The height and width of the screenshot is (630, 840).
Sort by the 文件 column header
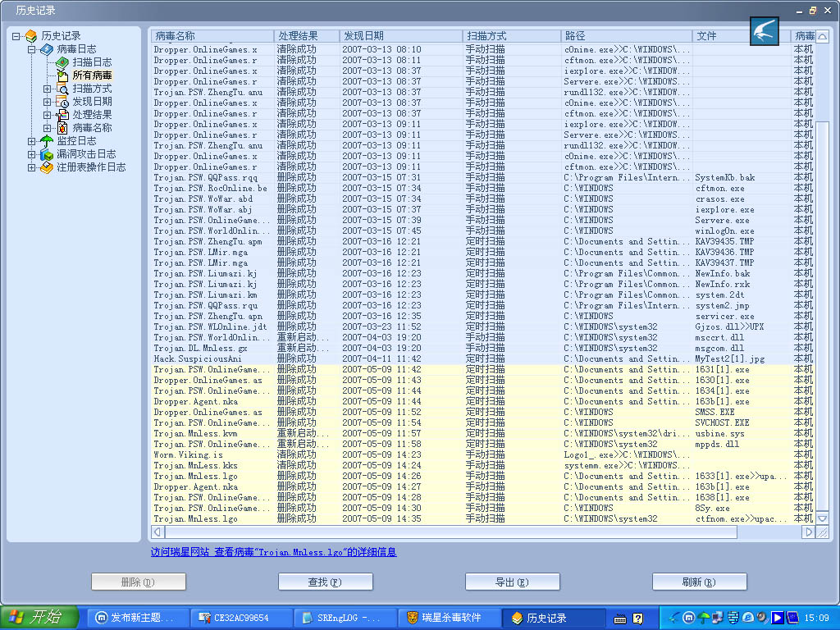(x=742, y=36)
